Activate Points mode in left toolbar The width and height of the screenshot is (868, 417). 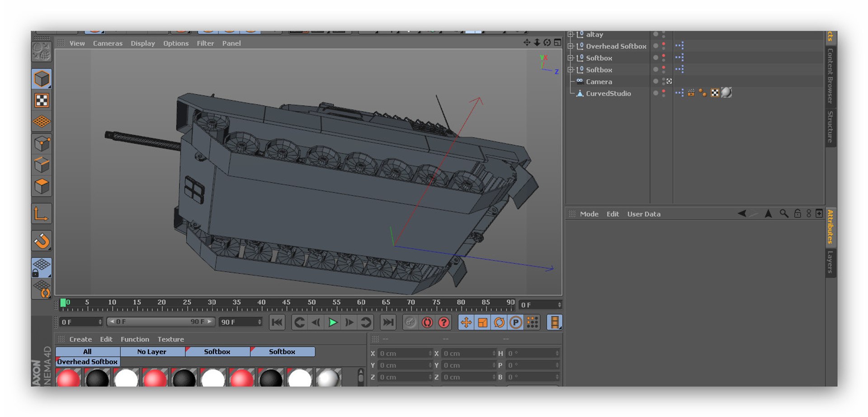42,144
